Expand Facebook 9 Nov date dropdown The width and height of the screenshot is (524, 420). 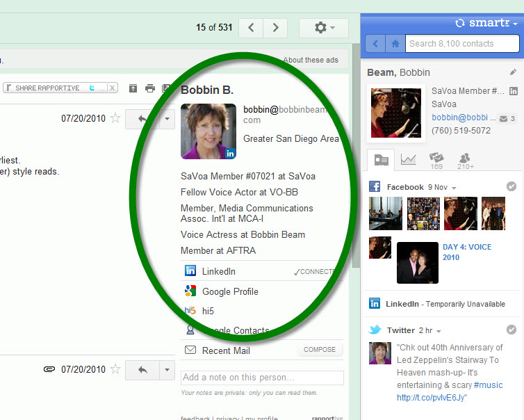[x=454, y=188]
